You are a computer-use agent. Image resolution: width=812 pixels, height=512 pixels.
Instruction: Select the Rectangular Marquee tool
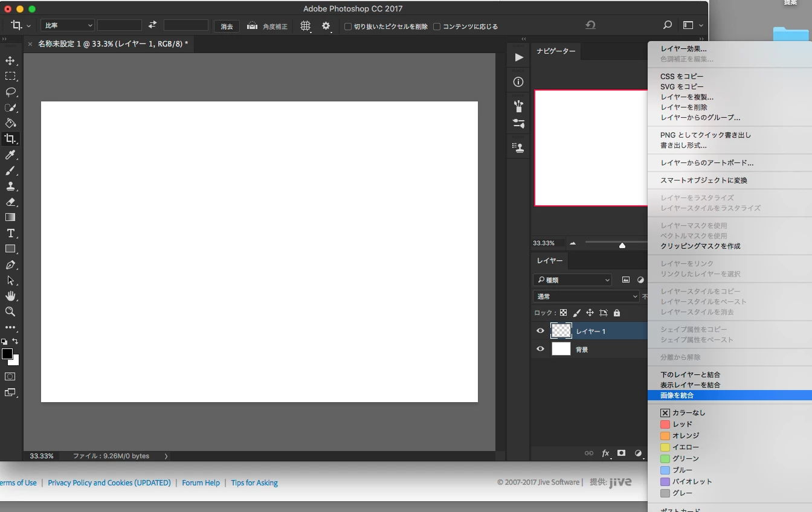10,76
